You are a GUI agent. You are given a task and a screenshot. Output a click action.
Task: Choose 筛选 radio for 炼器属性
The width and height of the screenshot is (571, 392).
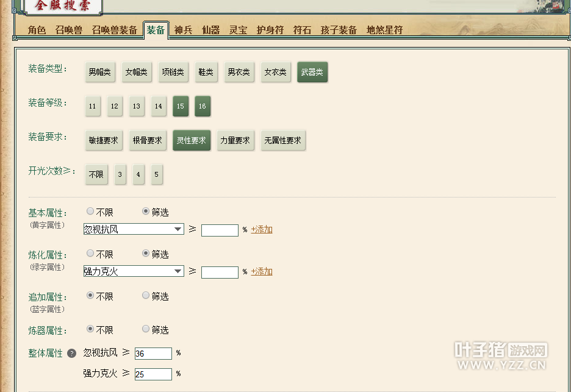click(x=146, y=329)
